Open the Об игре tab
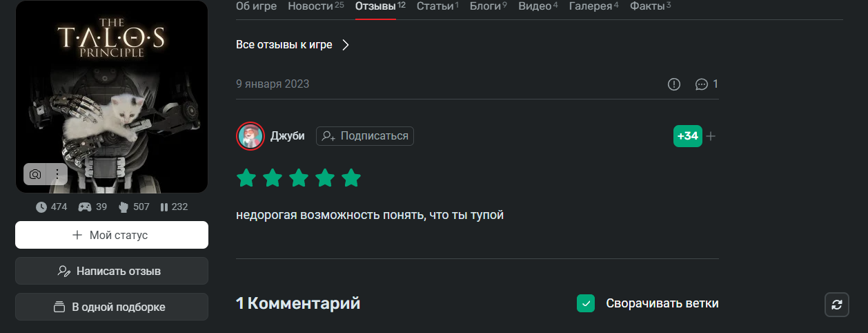 tap(256, 6)
